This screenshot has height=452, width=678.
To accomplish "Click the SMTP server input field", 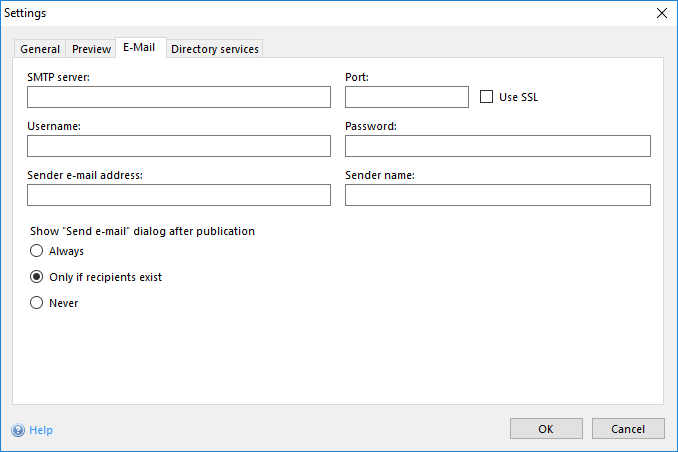I will point(179,97).
